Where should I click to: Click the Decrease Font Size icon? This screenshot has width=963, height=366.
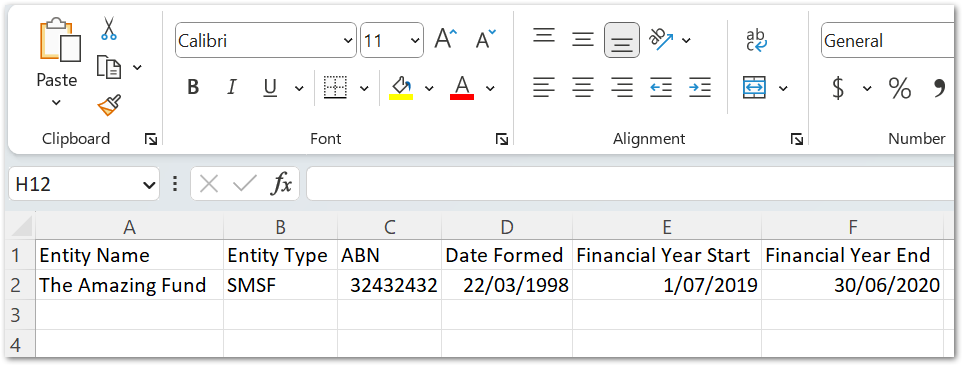click(x=486, y=40)
